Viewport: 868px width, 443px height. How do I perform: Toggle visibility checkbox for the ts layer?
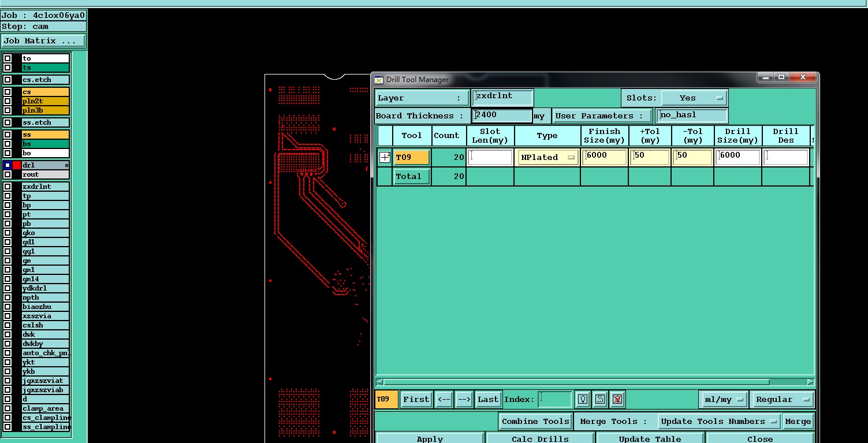[8, 68]
